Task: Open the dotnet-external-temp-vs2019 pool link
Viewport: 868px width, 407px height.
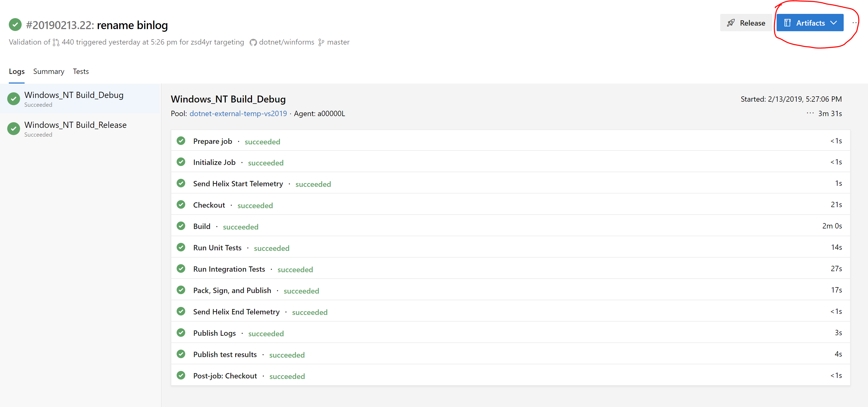Action: point(238,113)
